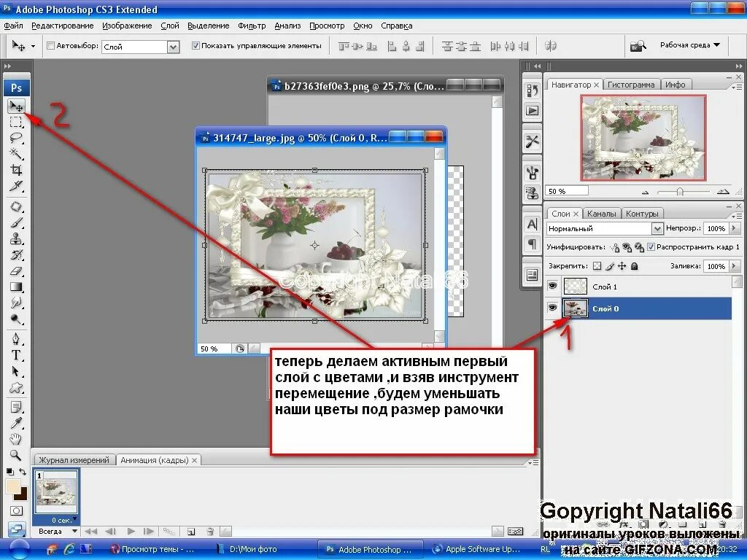Hide layer Слой 1 with eye icon
747x560 pixels.
(x=552, y=286)
